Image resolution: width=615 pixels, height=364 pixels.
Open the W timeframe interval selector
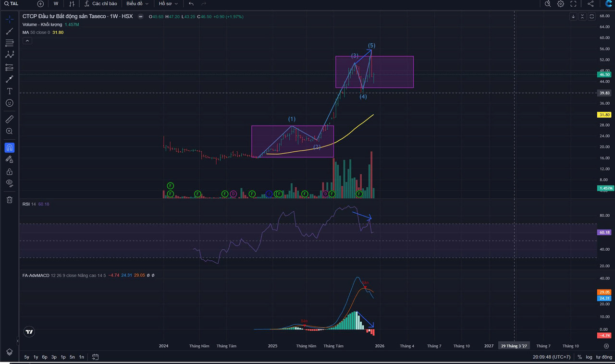(56, 3)
